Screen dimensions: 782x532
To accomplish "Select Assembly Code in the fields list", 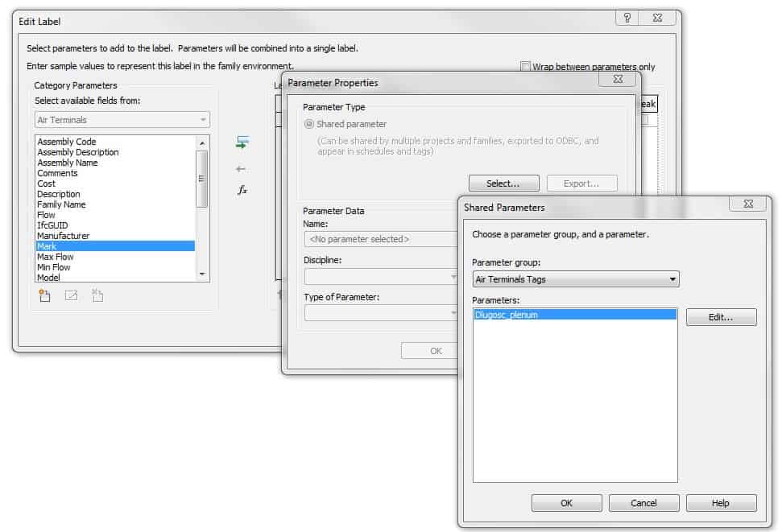I will coord(67,142).
